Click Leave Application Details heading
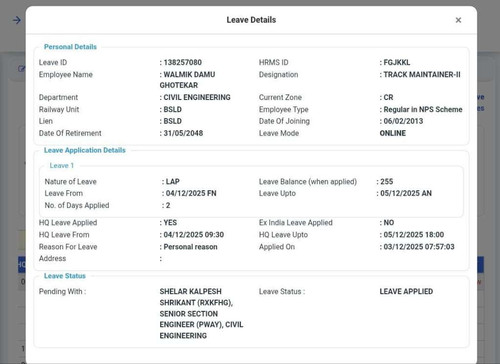Image resolution: width=500 pixels, height=364 pixels. point(85,150)
